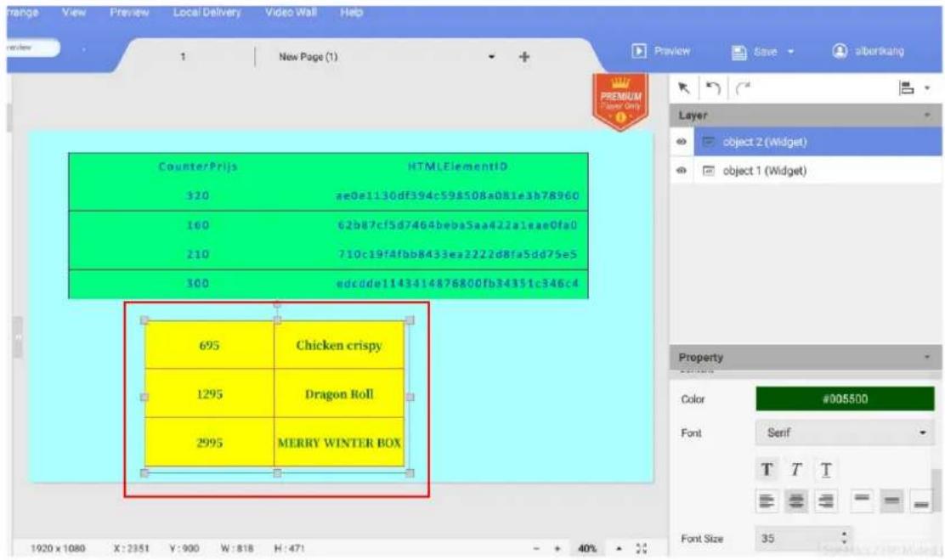This screenshot has width=945, height=560.
Task: Toggle underline text formatting
Action: [x=826, y=469]
